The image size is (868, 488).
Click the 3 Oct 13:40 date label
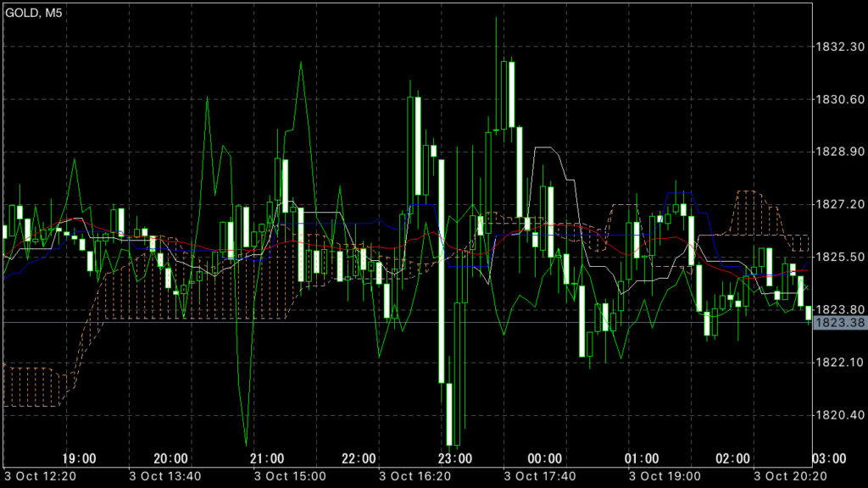click(165, 476)
